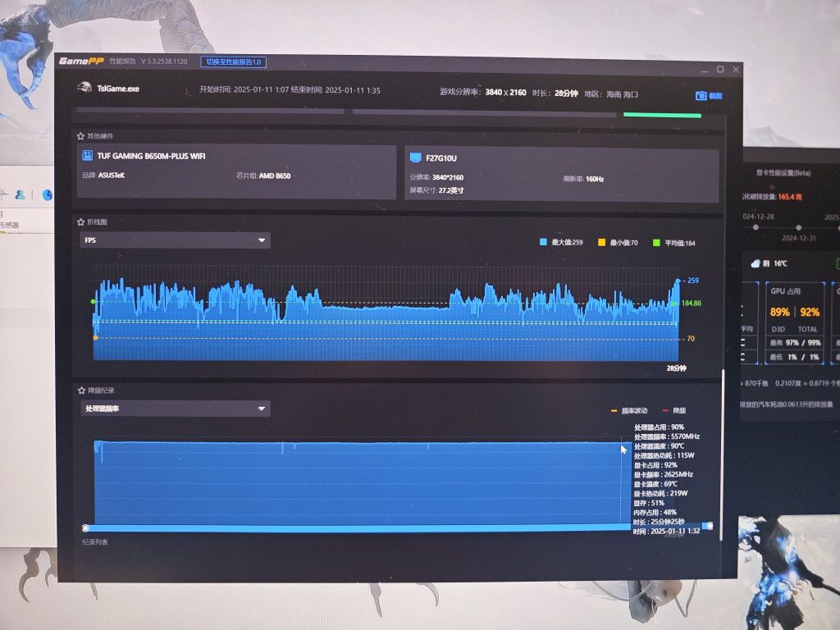The height and width of the screenshot is (630, 840).
Task: Click the star icon next to 其他硬件
Action: click(x=80, y=136)
